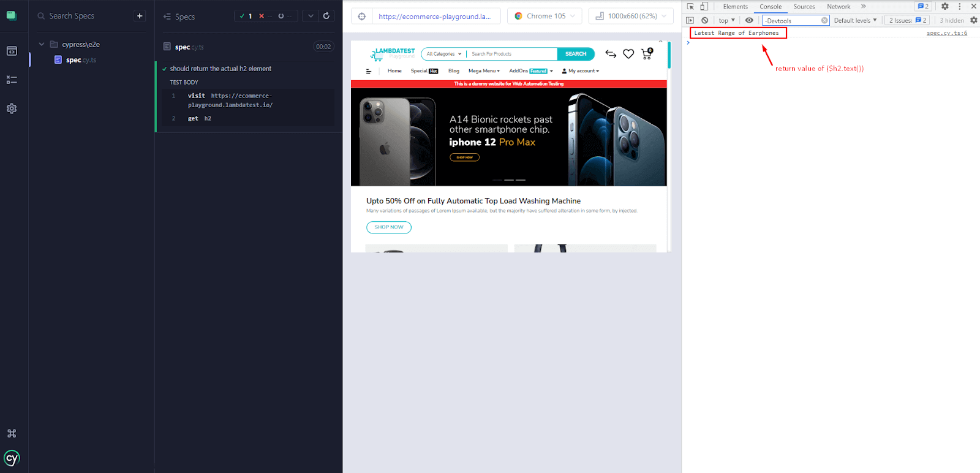Switch to the Console tab
Screen dimensions: 980x473
click(771, 6)
